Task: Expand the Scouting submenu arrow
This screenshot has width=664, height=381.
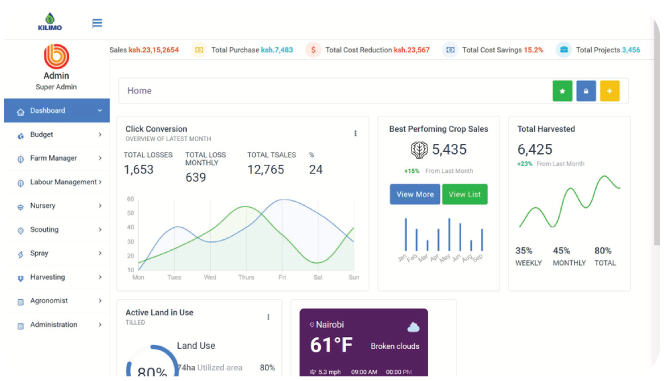Action: [100, 229]
